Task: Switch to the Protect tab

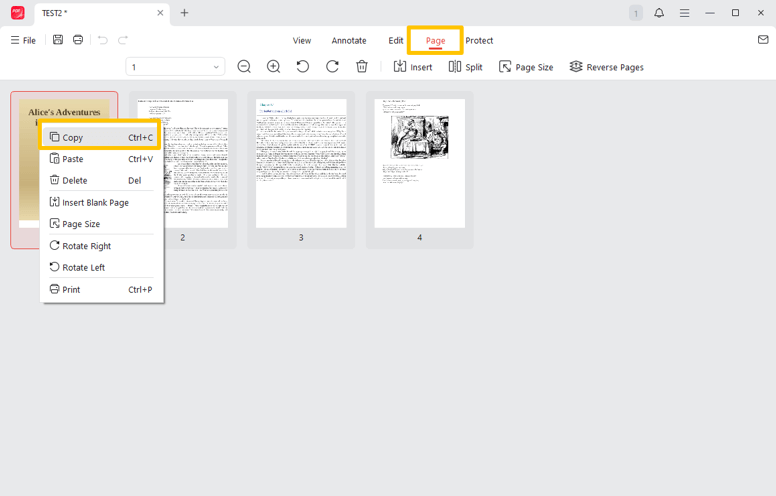Action: 479,41
